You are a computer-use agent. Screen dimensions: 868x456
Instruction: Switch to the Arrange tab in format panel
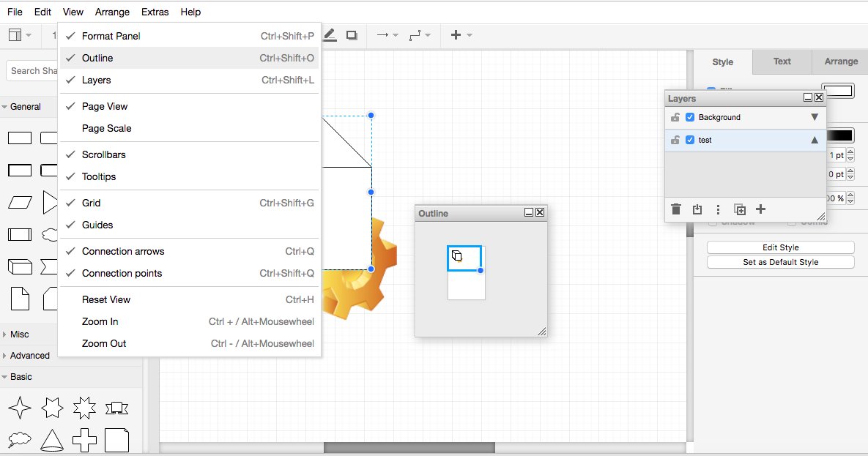click(x=841, y=61)
